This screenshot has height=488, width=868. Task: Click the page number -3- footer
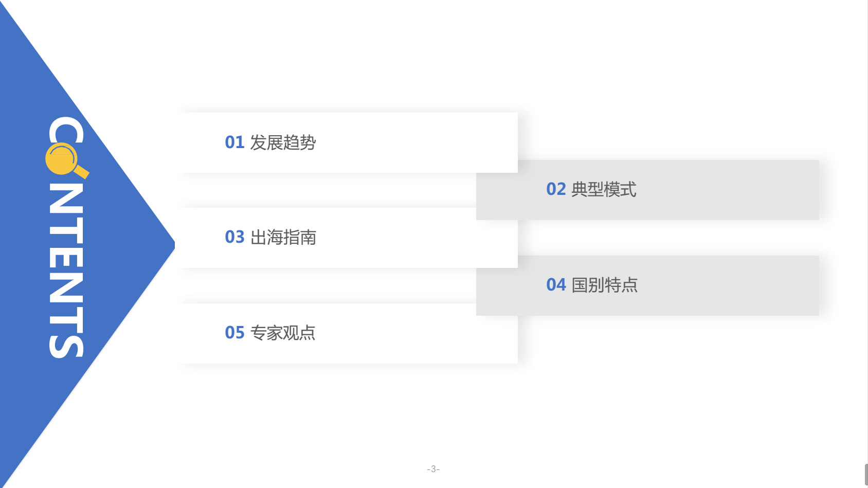point(433,469)
